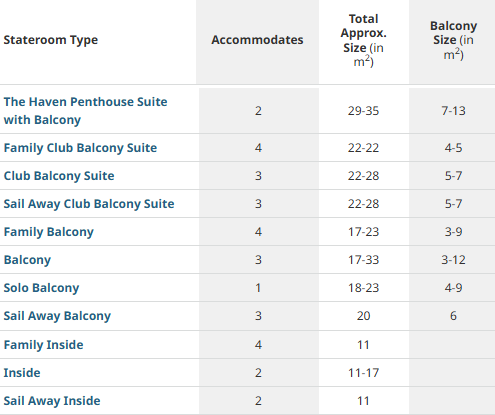Open the Family Inside stateroom link
Viewport: 495px width, 415px height.
click(43, 345)
